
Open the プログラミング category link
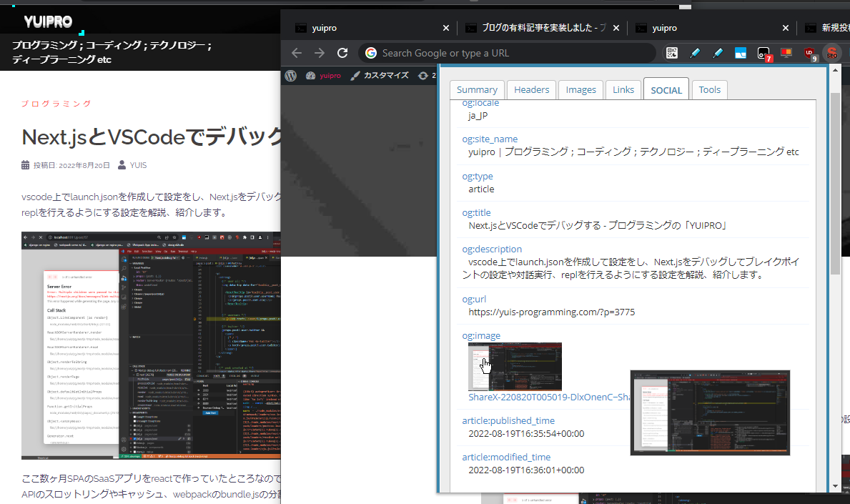point(56,104)
